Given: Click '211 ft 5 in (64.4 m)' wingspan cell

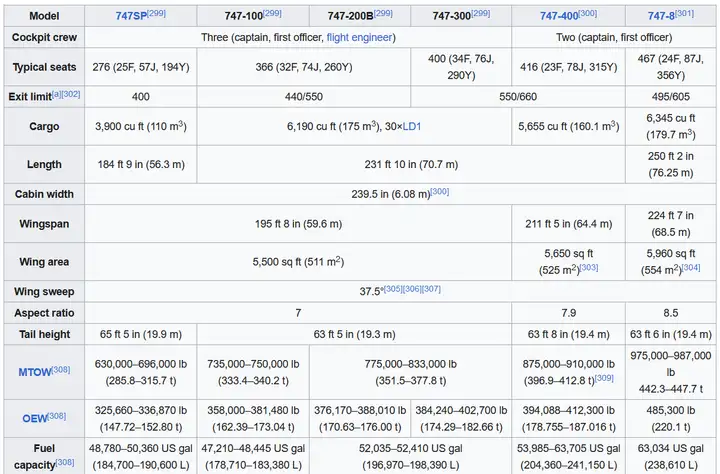Looking at the screenshot, I should pyautogui.click(x=568, y=224).
